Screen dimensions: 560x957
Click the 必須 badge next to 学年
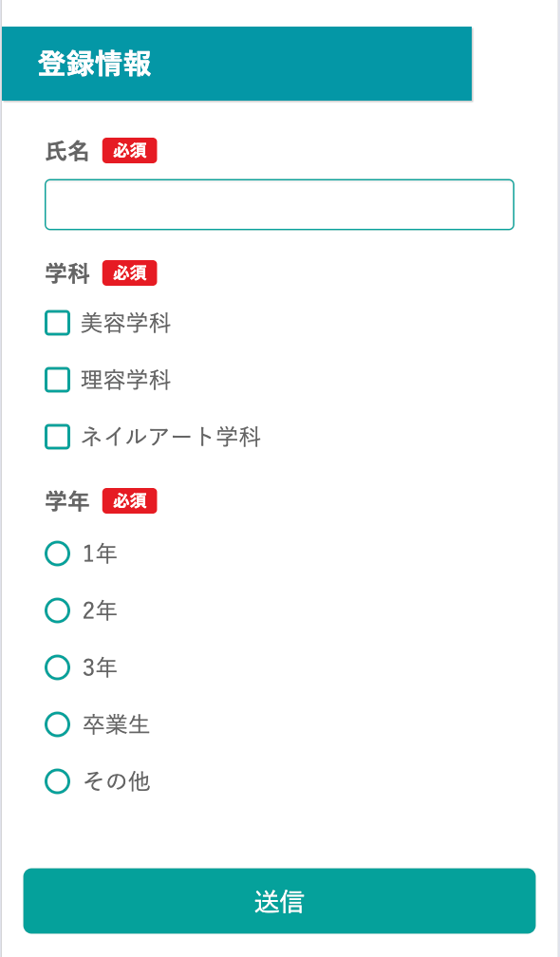click(129, 500)
